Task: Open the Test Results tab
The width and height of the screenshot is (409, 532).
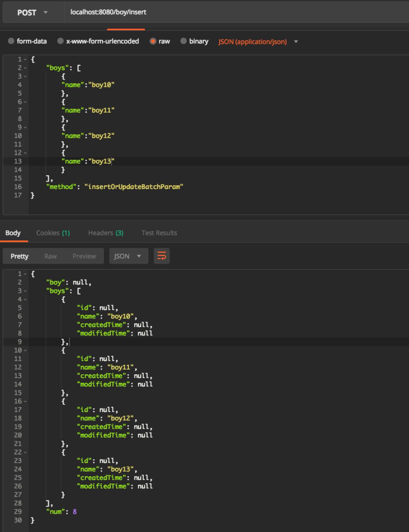Action: pyautogui.click(x=159, y=233)
